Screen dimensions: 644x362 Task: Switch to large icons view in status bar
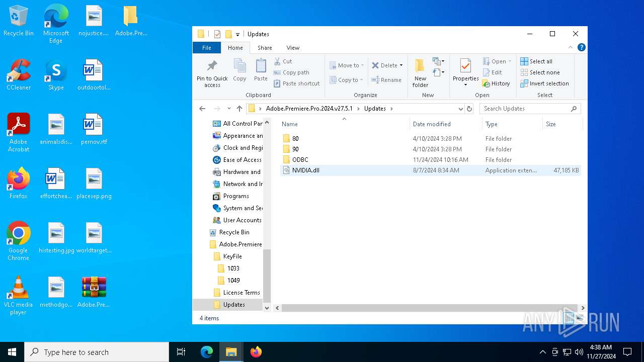tap(580, 318)
